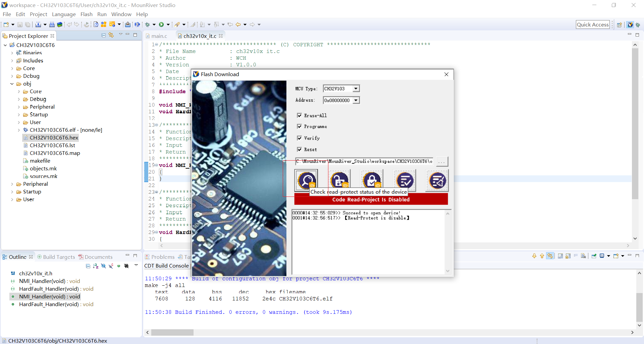644x344 pixels.
Task: Click the Build Project toolbar icon
Action: point(38,24)
